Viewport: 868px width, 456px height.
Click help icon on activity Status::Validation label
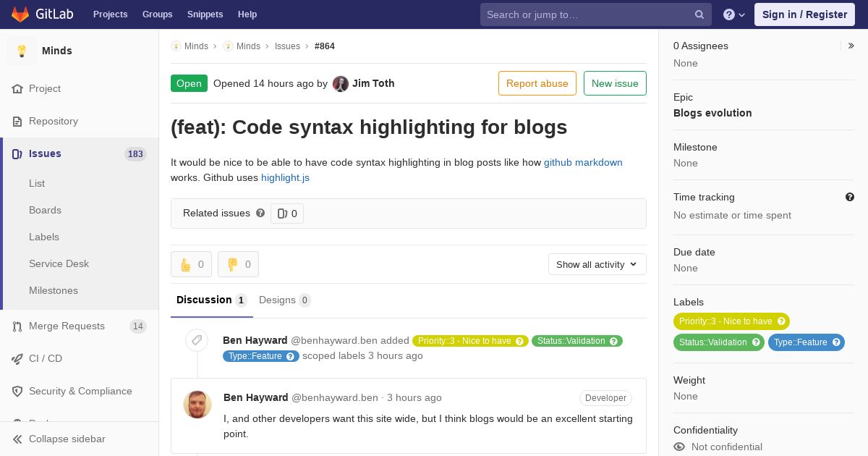tap(614, 341)
